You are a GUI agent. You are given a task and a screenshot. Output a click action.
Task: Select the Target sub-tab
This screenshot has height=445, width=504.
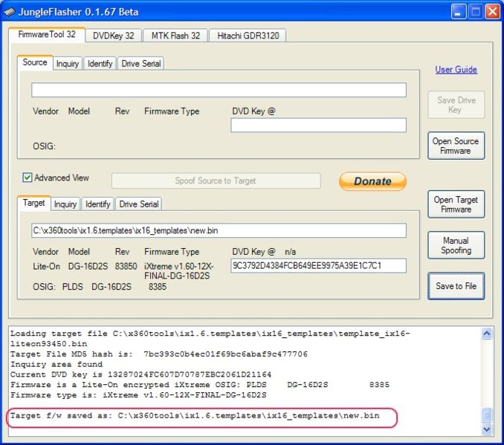click(x=33, y=203)
